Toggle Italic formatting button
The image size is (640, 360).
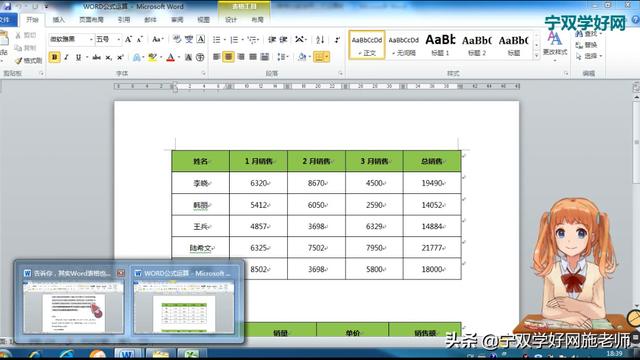pos(66,58)
